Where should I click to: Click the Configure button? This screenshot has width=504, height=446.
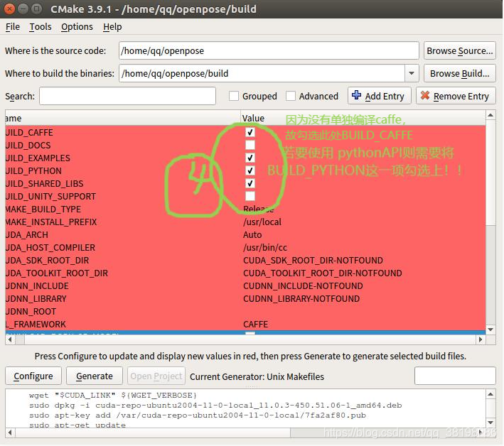33,376
